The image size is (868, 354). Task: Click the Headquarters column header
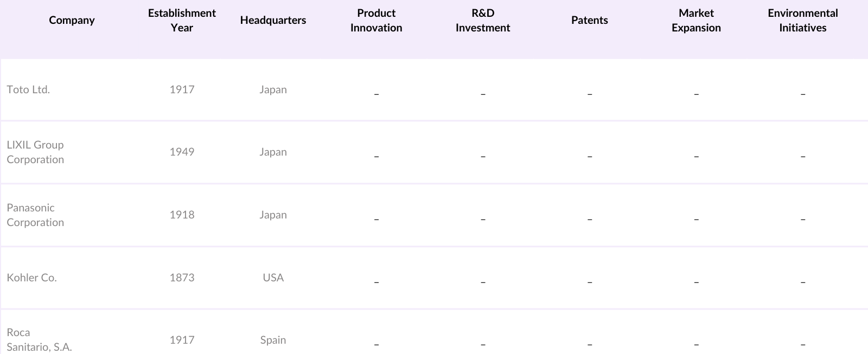[273, 20]
